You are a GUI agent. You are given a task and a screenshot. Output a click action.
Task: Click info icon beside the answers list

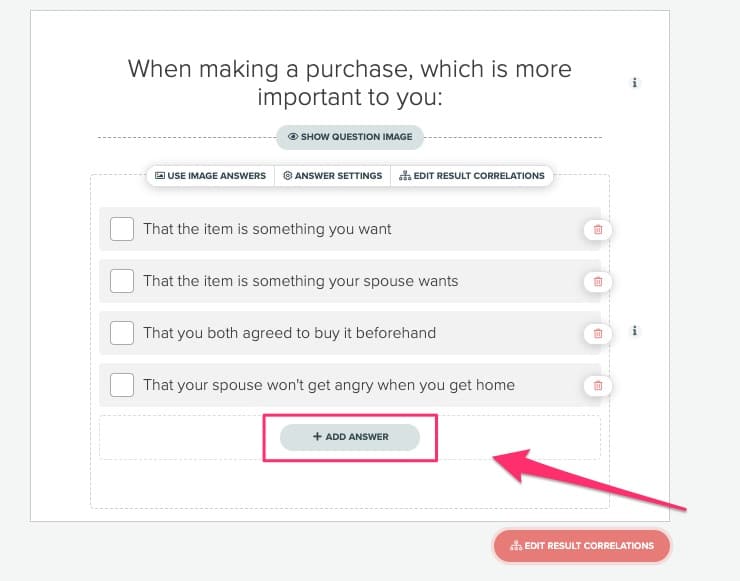pos(635,331)
